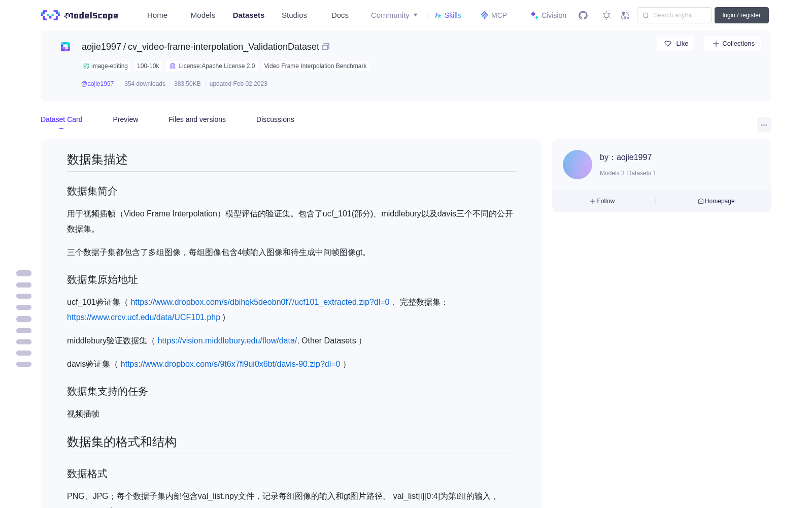Open the crcv.ucf.edu UCF101 link

[x=144, y=317]
